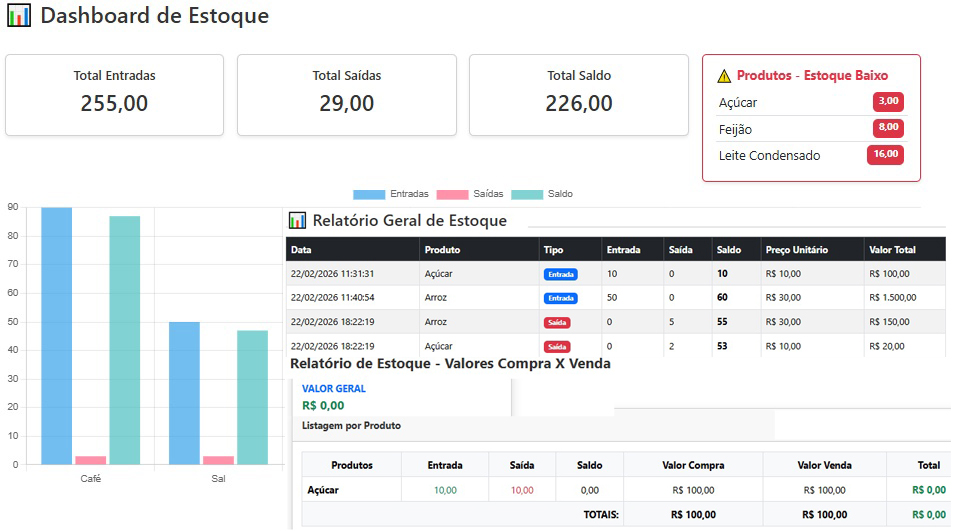Image resolution: width=955 pixels, height=531 pixels.
Task: Click the red 3,00 badge for Açúcar
Action: [x=888, y=101]
